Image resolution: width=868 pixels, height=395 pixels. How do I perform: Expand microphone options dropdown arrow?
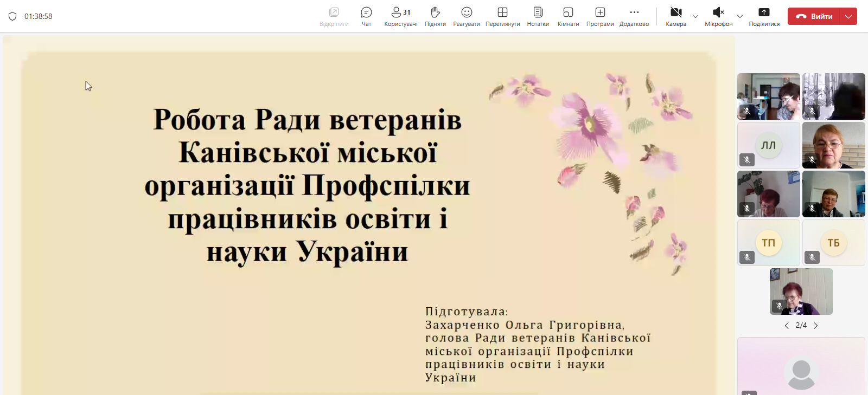740,17
